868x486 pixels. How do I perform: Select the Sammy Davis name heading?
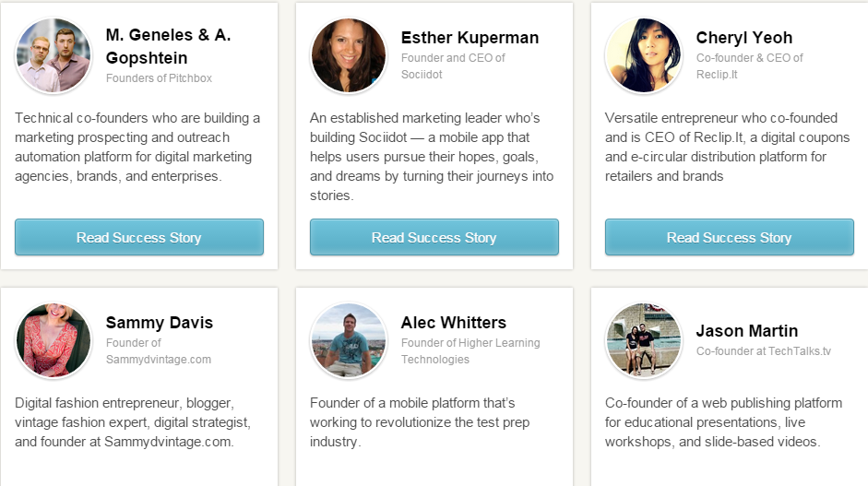pyautogui.click(x=160, y=323)
